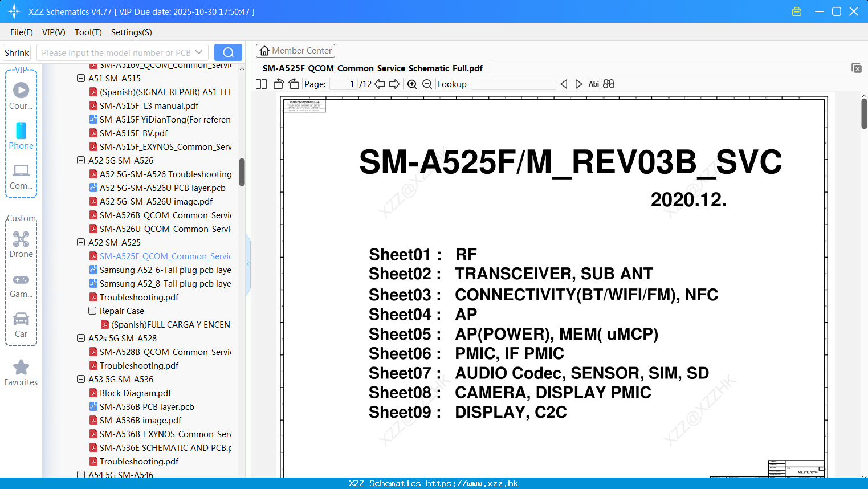Click the file tree scroll-up arrow
868x489 pixels.
tap(242, 68)
